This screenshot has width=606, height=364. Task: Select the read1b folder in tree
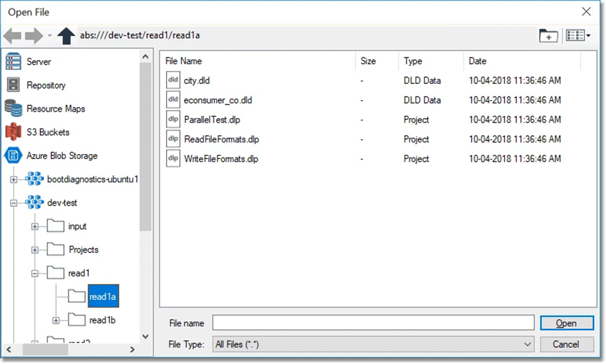coord(102,321)
